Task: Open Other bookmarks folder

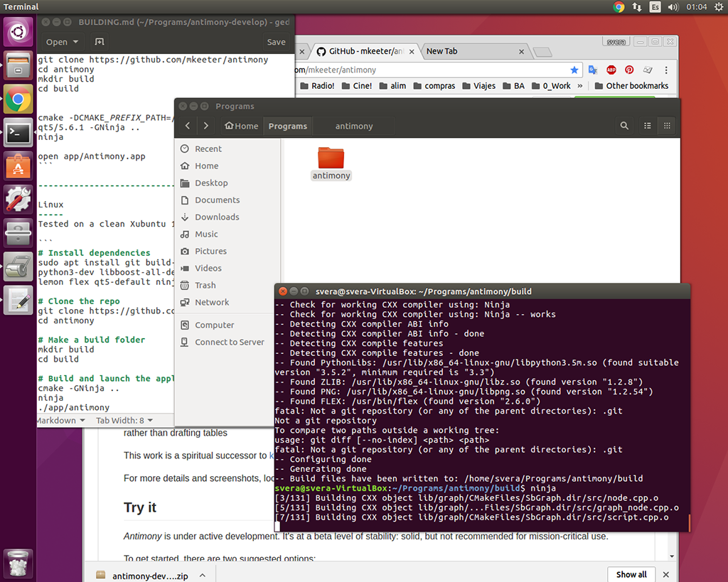Action: (631, 86)
